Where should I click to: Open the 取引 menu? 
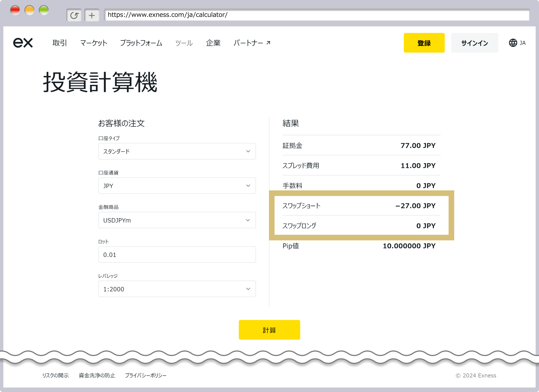point(60,43)
